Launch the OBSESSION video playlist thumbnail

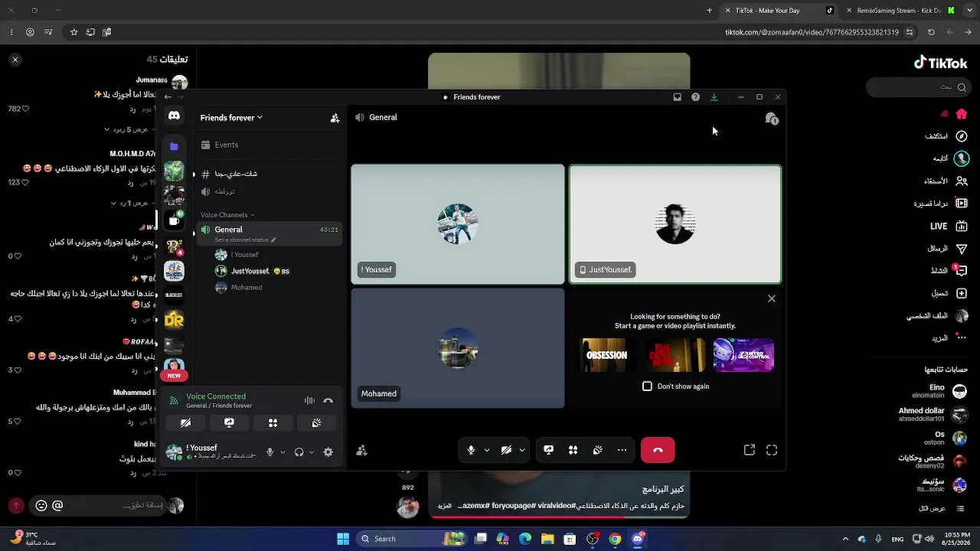605,355
